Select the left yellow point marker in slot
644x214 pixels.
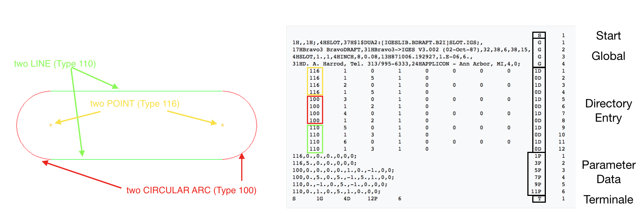51,125
